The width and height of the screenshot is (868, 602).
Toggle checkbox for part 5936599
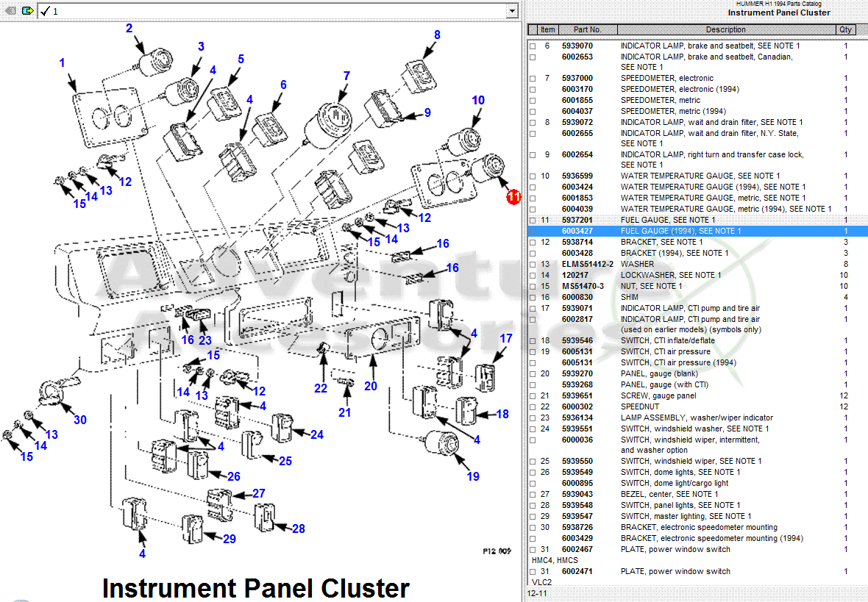click(533, 176)
